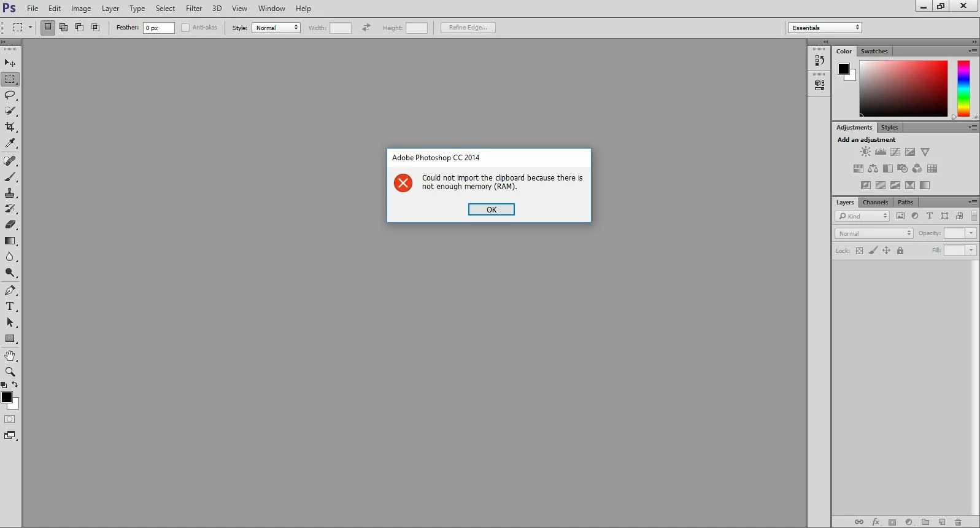
Task: Toggle lock transparent pixels
Action: point(859,250)
